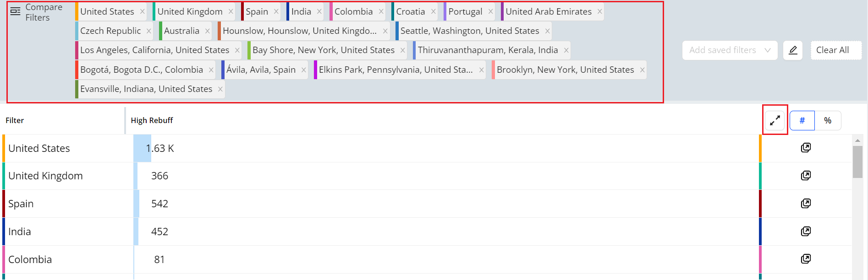This screenshot has width=868, height=280.
Task: Remove the United Kingdom filter chip
Action: pyautogui.click(x=231, y=12)
